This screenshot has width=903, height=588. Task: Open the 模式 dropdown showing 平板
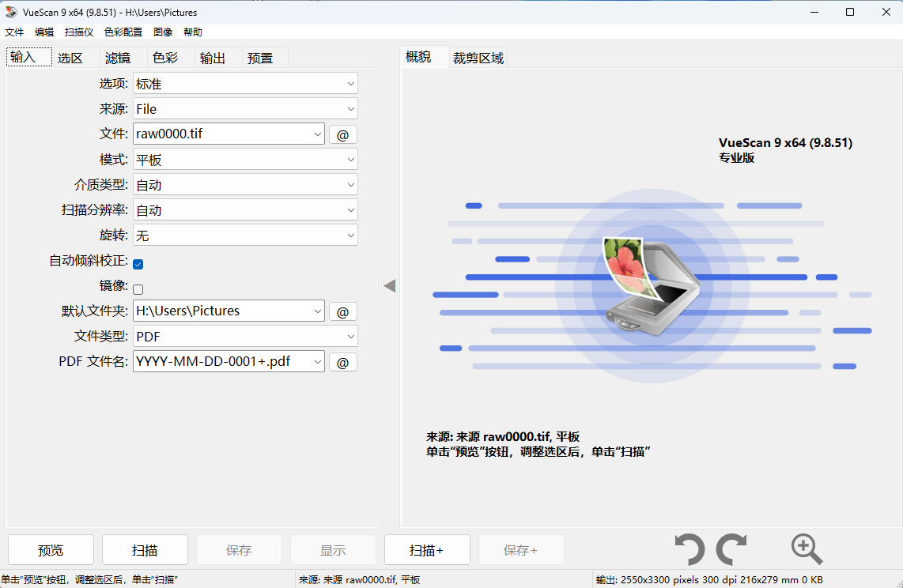tap(245, 160)
